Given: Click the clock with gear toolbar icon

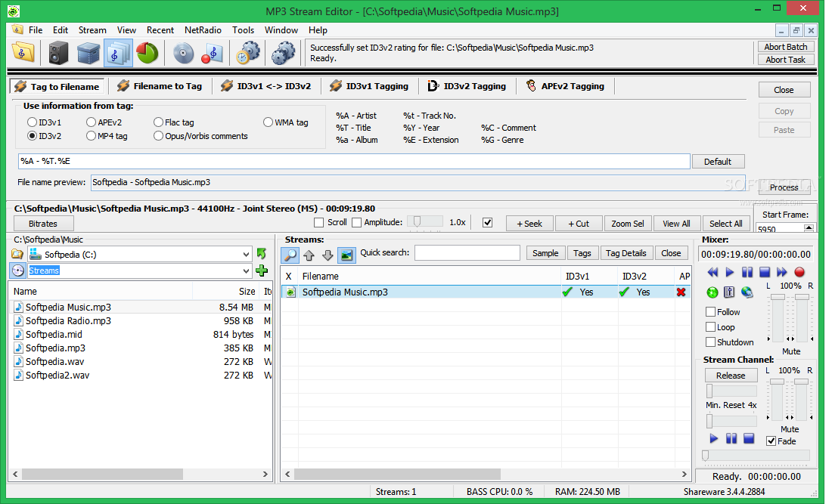Looking at the screenshot, I should point(248,53).
